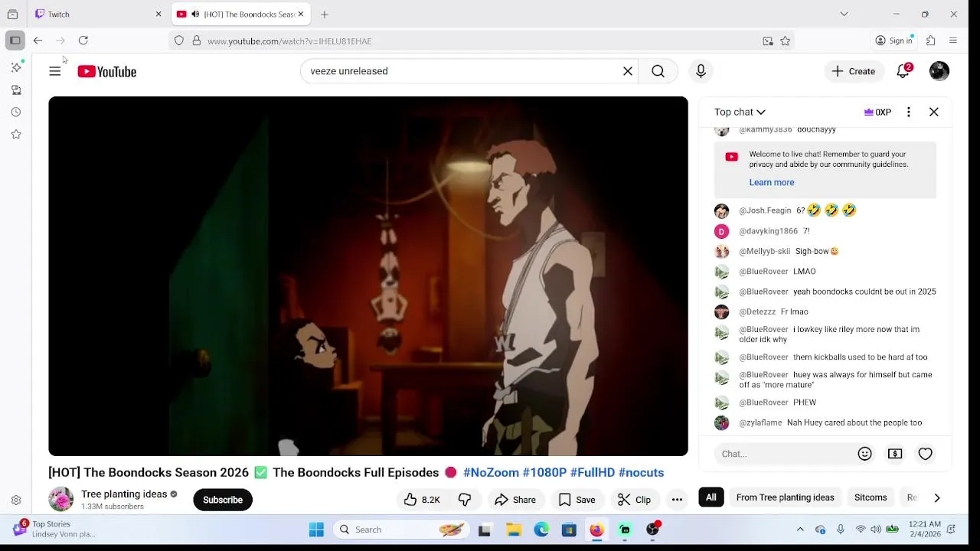The height and width of the screenshot is (551, 980).
Task: Close the live chat panel
Action: (x=934, y=112)
